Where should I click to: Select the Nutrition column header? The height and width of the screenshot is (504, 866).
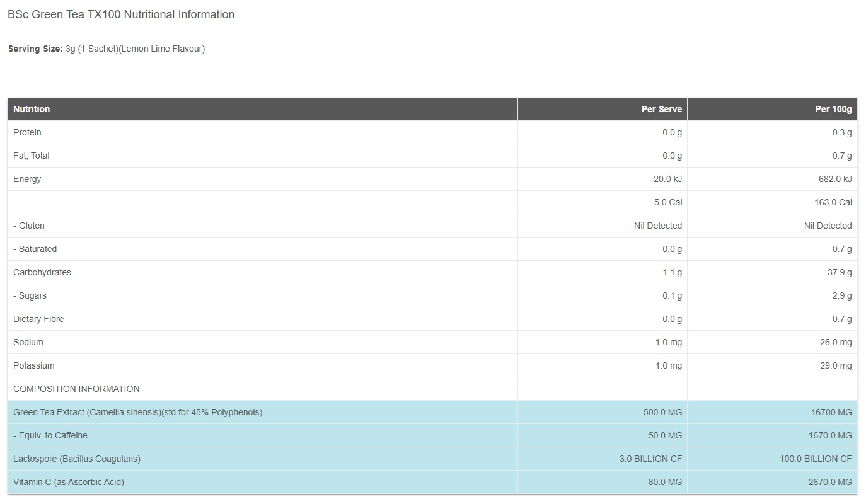pyautogui.click(x=32, y=109)
